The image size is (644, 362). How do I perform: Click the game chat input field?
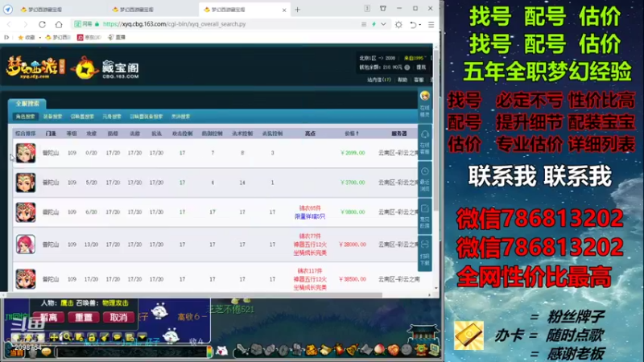[131, 352]
